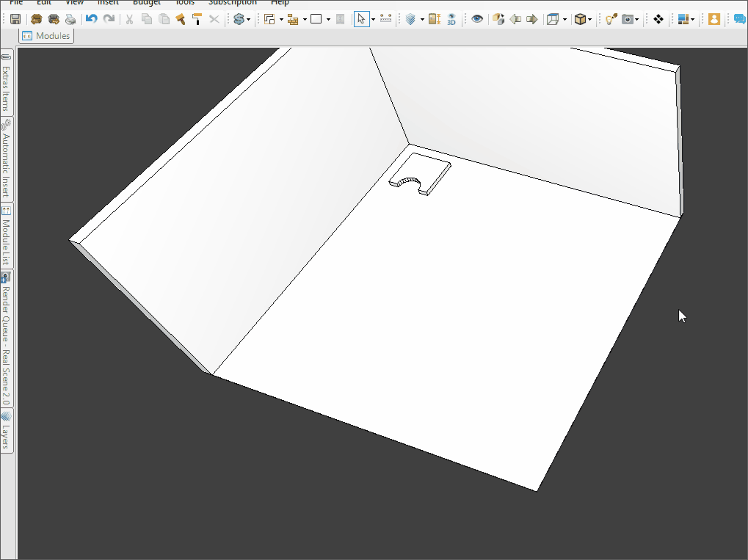Expand the stacked layers dropdown arrow
748x560 pixels.
click(x=422, y=20)
